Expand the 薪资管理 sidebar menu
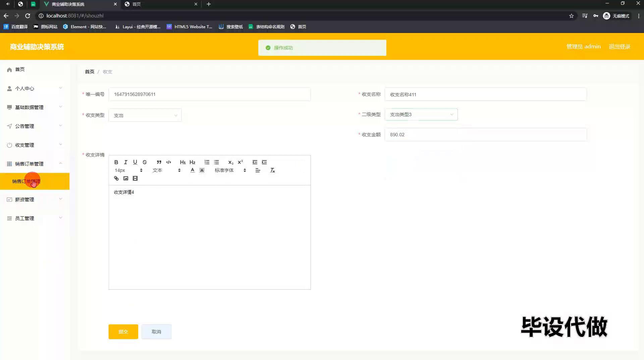The width and height of the screenshot is (644, 360). [x=35, y=199]
